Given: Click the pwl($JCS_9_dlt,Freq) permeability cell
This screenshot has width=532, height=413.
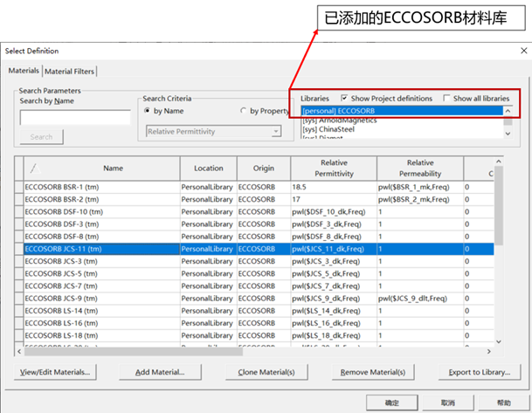Looking at the screenshot, I should [420, 299].
